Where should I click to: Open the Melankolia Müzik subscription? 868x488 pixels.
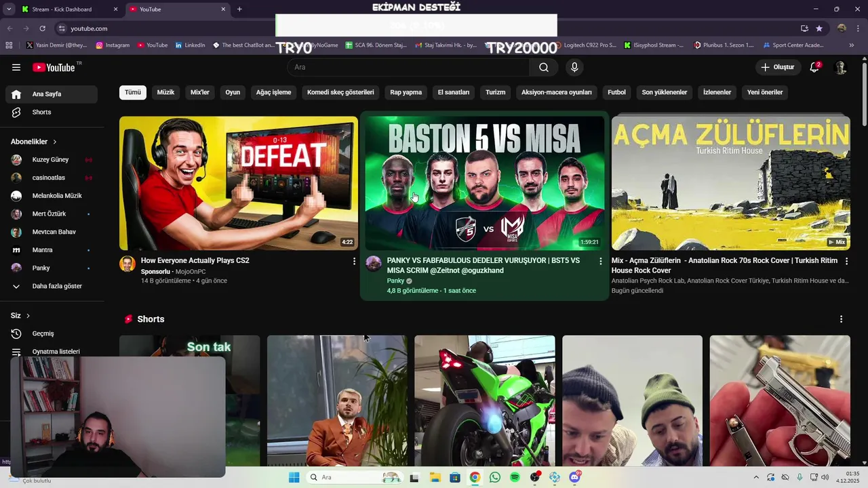[52, 196]
